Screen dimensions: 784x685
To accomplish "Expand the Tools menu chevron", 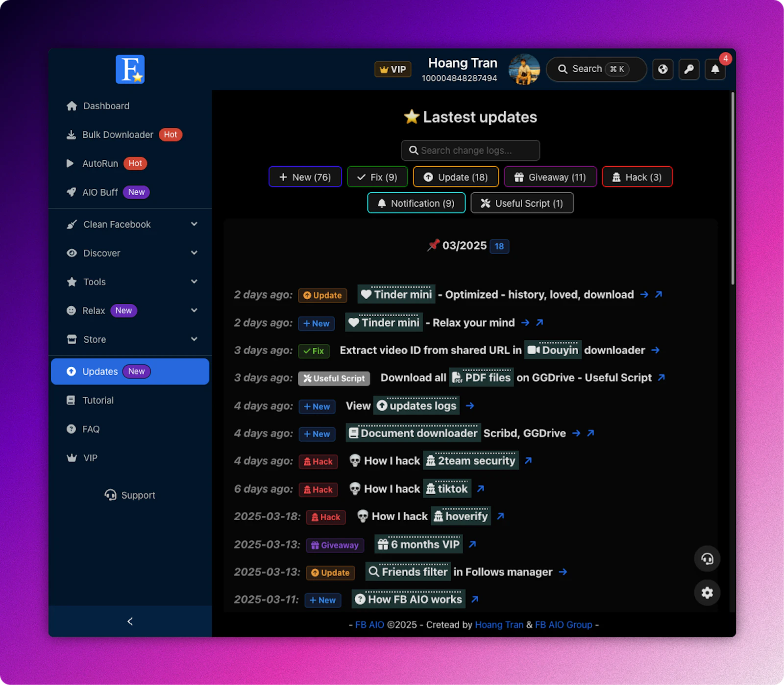I will pyautogui.click(x=194, y=281).
